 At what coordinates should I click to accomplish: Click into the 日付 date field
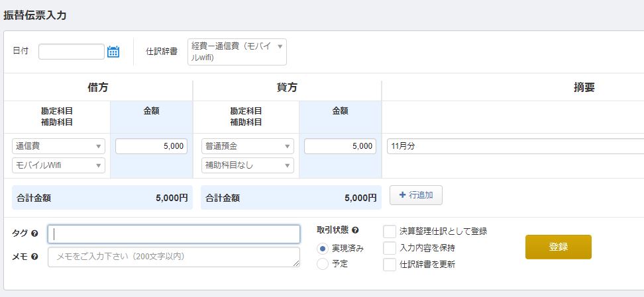click(x=72, y=52)
